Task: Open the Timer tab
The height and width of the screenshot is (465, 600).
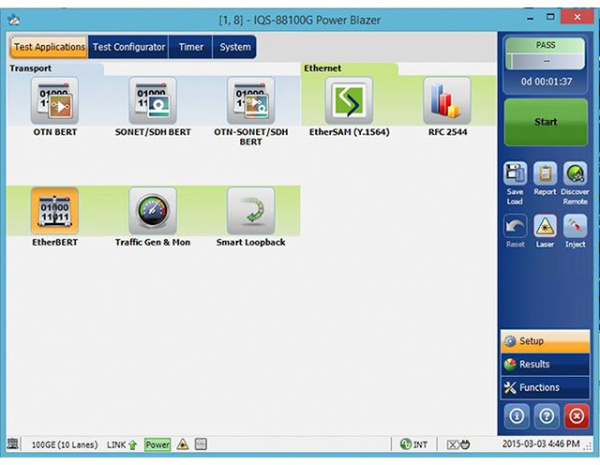Action: point(191,47)
